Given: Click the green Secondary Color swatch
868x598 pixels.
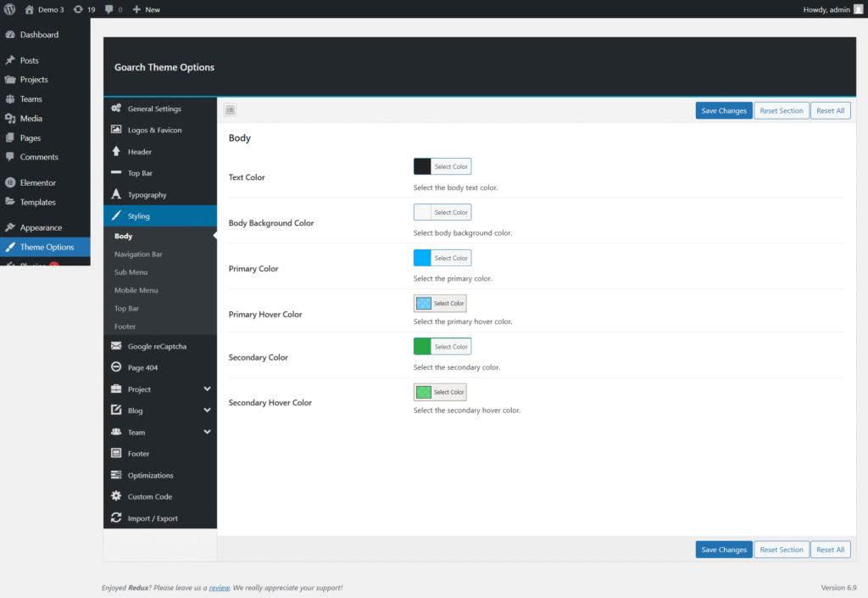Looking at the screenshot, I should (422, 347).
